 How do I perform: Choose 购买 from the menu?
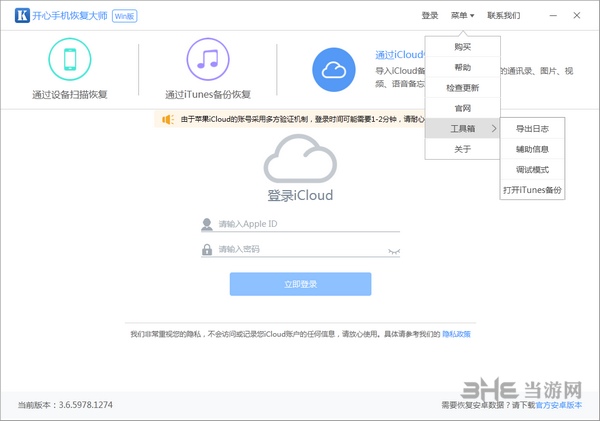(463, 47)
